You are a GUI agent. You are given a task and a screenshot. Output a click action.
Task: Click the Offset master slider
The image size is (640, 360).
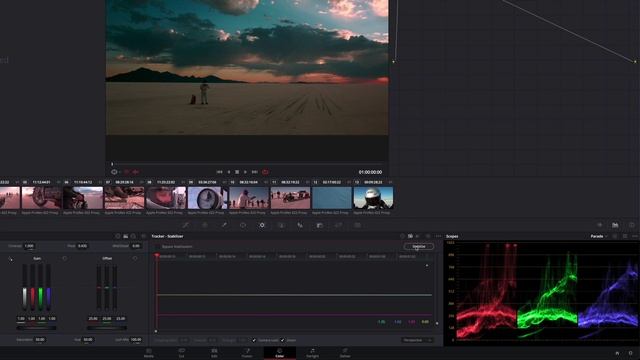tap(107, 327)
